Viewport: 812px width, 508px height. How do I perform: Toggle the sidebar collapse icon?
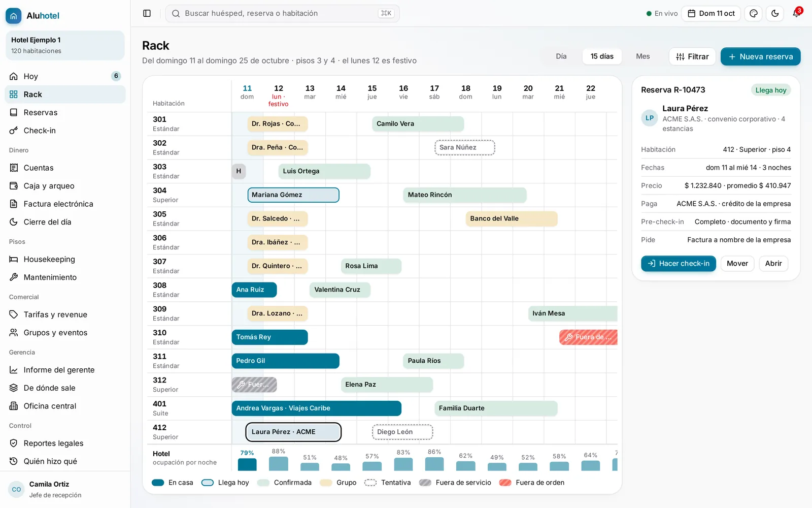147,14
